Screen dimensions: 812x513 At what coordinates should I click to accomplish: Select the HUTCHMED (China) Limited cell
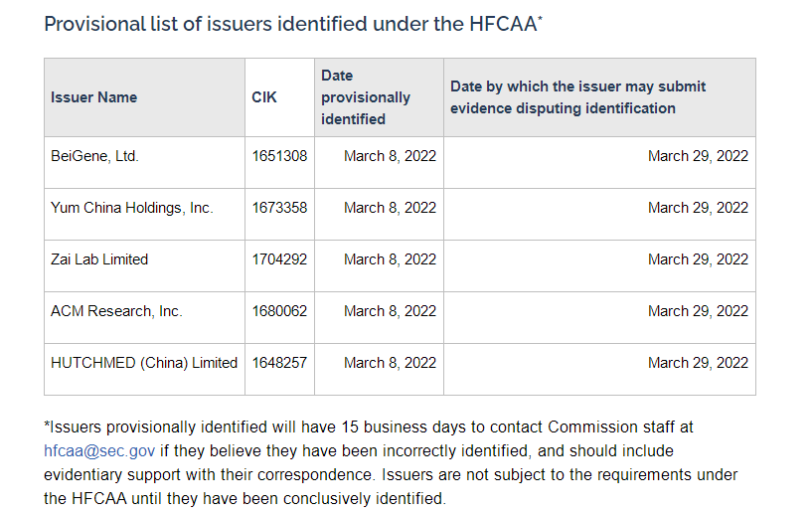click(x=144, y=363)
